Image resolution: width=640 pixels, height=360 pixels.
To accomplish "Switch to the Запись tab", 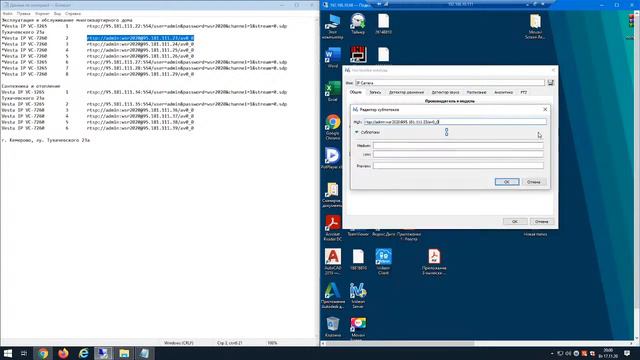I will 375,92.
